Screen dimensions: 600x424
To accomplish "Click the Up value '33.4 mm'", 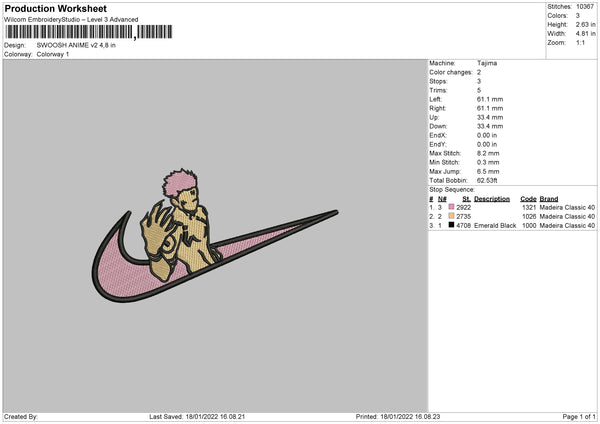I will (x=490, y=117).
